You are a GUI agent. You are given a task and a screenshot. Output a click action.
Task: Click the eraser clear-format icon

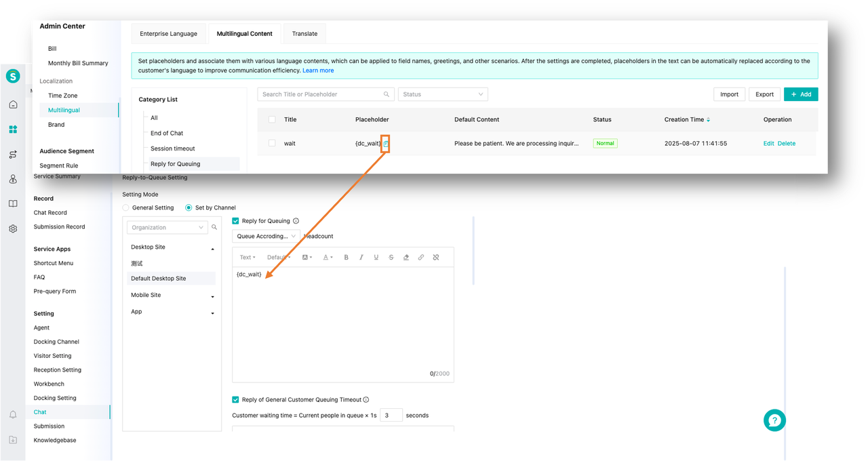tap(406, 258)
